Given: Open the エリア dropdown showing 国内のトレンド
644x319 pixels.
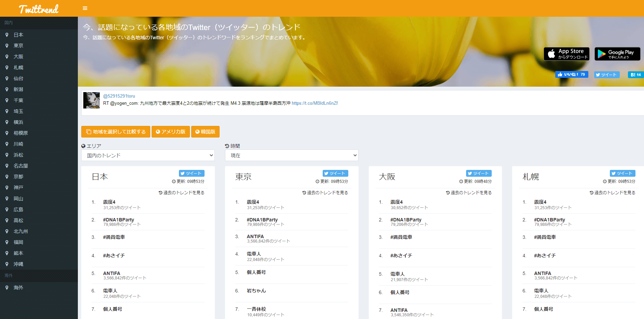Looking at the screenshot, I should [148, 155].
